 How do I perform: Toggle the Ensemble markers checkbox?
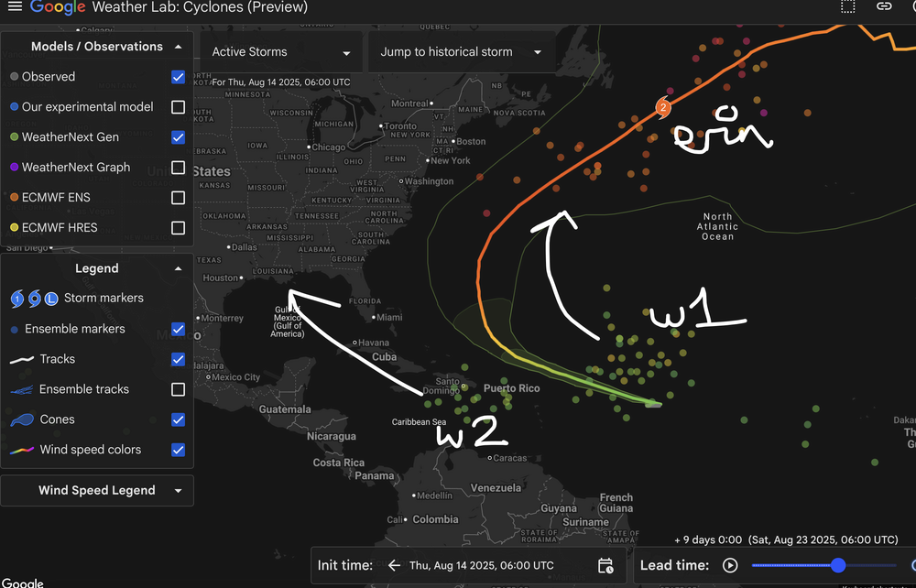coord(179,330)
